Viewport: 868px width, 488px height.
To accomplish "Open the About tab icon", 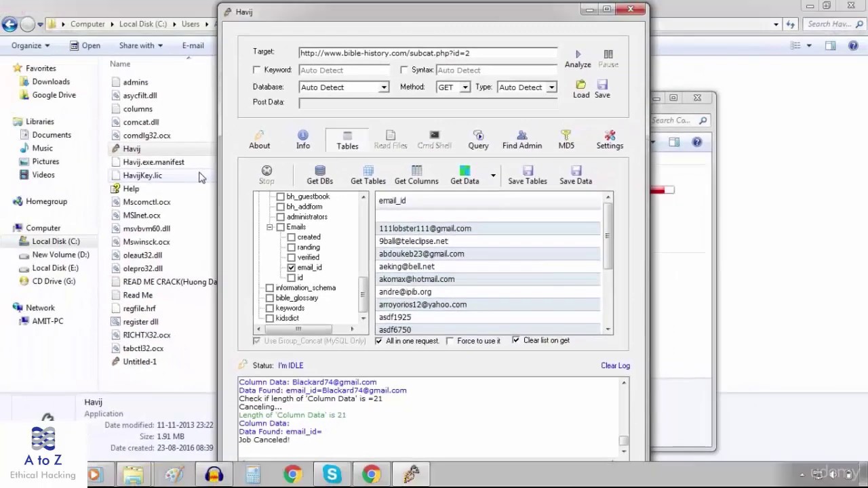I will pos(259,135).
